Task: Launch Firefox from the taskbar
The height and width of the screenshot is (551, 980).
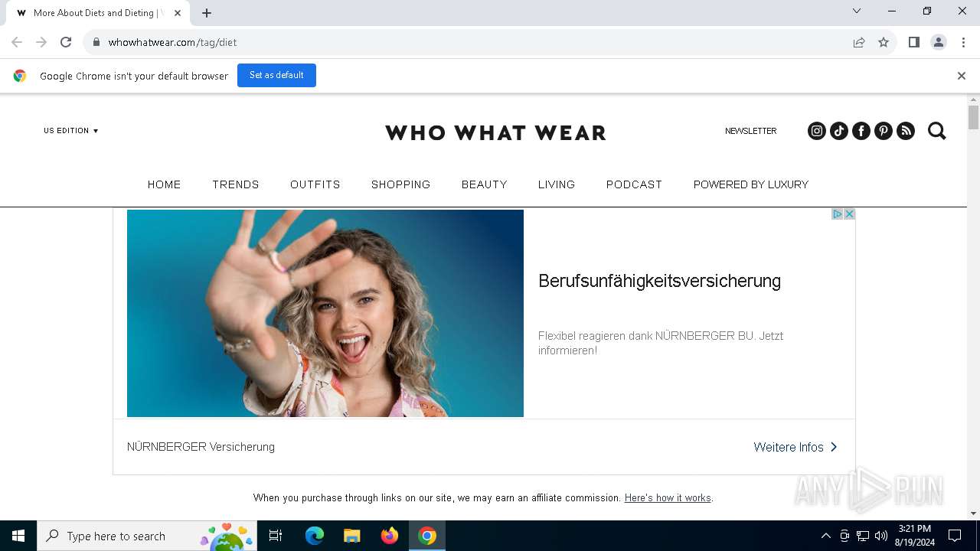Action: click(x=390, y=536)
